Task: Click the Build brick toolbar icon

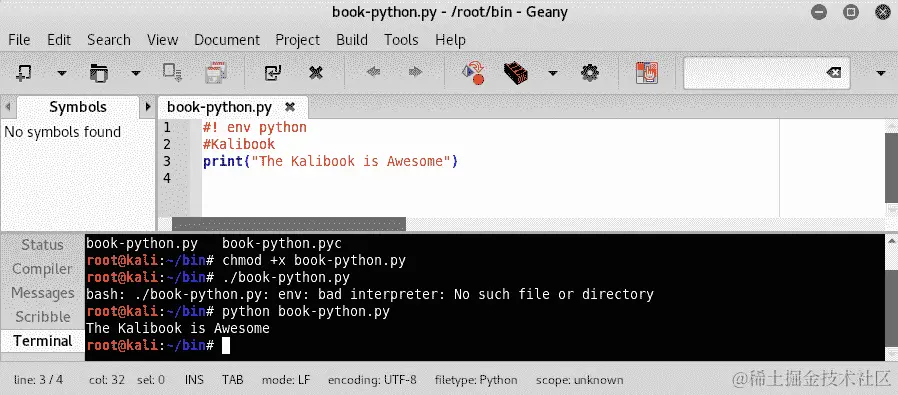Action: pyautogui.click(x=515, y=73)
